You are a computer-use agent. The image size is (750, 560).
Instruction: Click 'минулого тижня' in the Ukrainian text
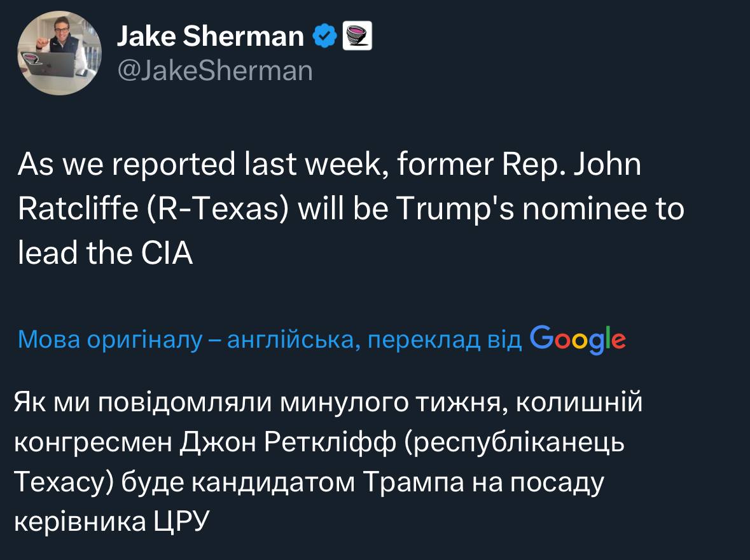[x=390, y=403]
